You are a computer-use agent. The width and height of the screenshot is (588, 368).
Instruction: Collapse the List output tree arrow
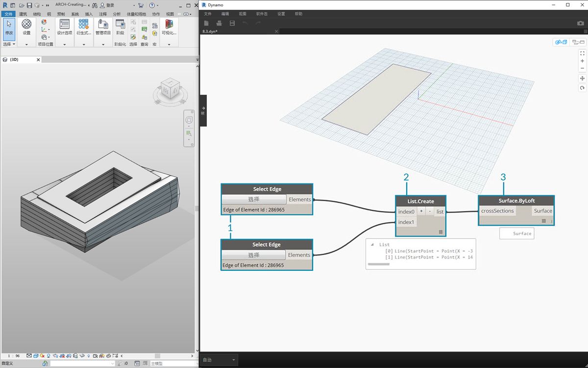click(x=372, y=244)
